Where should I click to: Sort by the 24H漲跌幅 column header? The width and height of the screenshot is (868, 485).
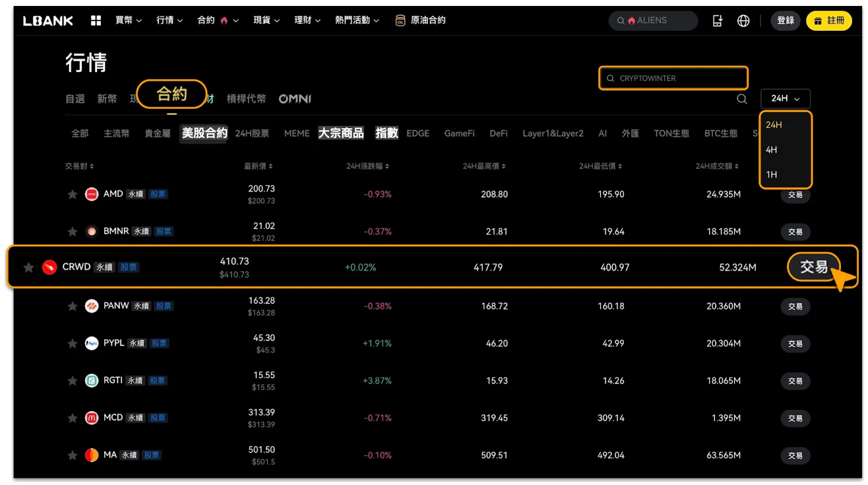(x=367, y=166)
